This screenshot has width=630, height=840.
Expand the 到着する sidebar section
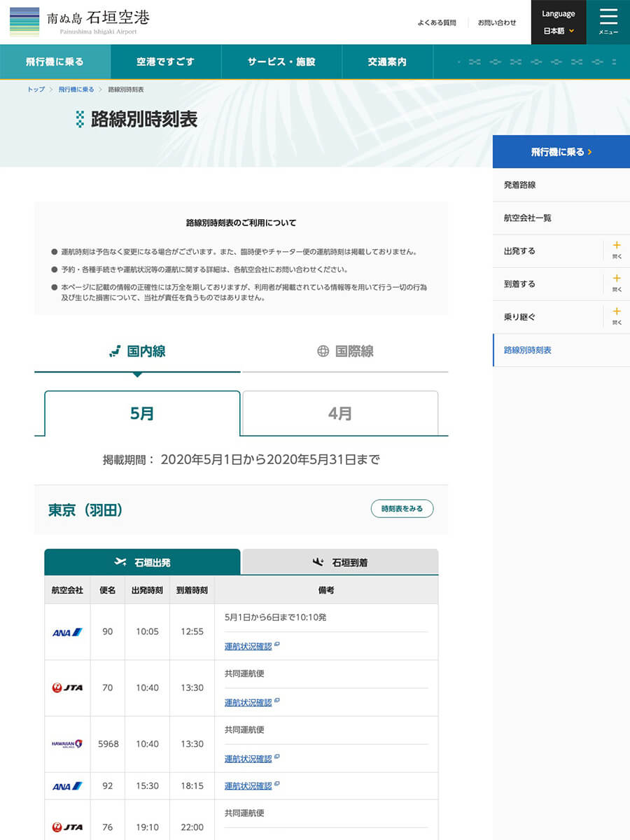pos(616,283)
